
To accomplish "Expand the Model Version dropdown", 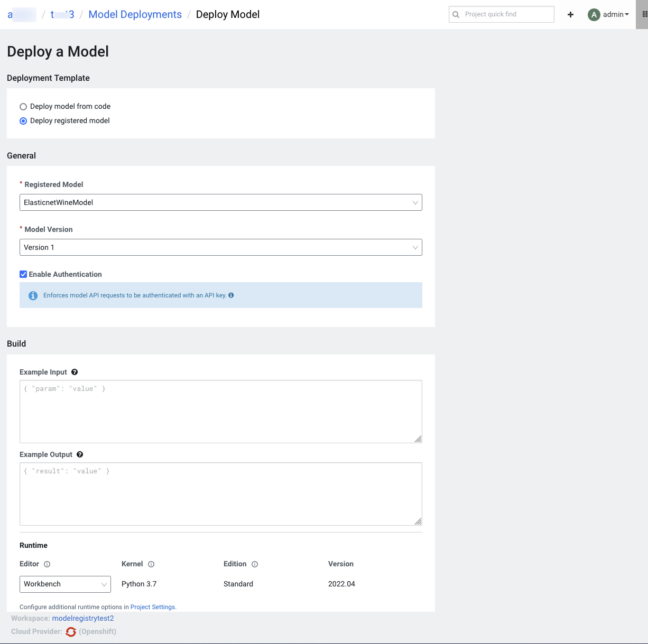I will coord(220,247).
